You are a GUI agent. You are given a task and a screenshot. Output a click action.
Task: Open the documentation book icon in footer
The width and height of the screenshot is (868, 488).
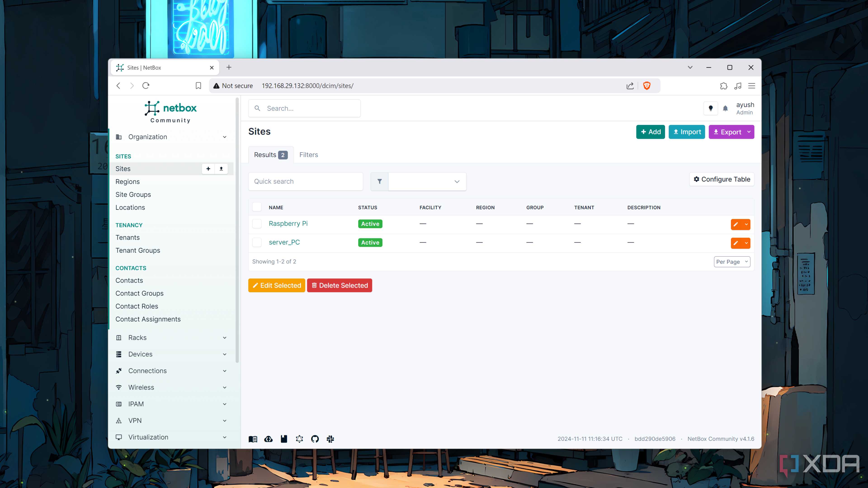253,439
